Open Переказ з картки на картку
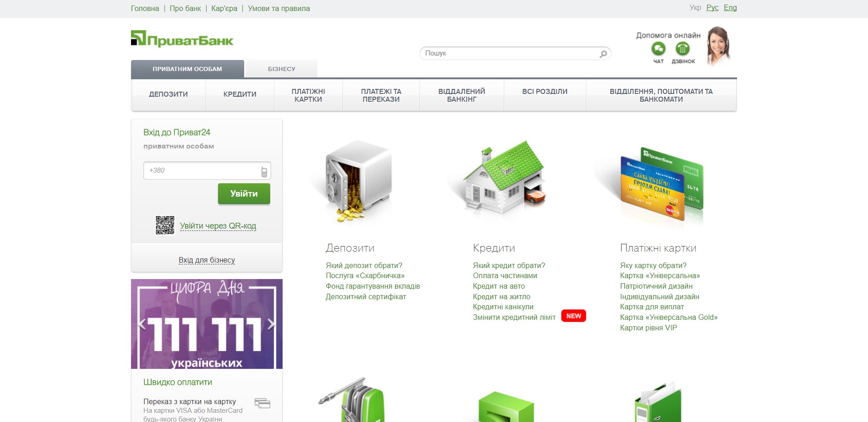Image resolution: width=868 pixels, height=422 pixels. coord(190,402)
